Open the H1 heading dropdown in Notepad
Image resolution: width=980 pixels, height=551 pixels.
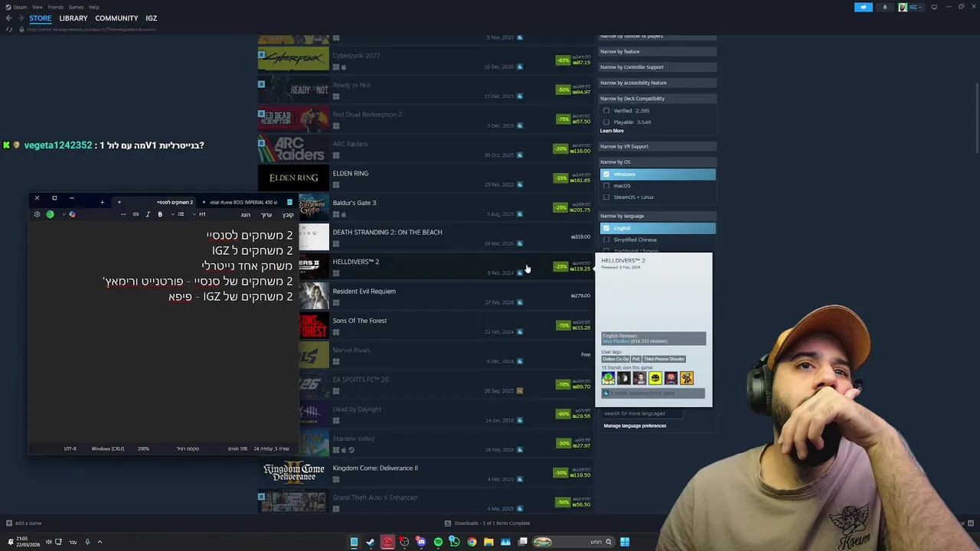click(200, 214)
